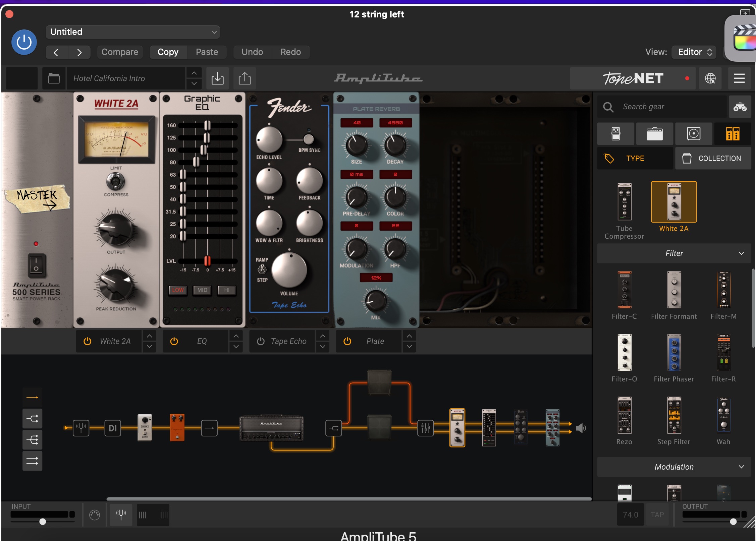Select the cabinets gear category
Screen dimensions: 756x541
(x=694, y=134)
